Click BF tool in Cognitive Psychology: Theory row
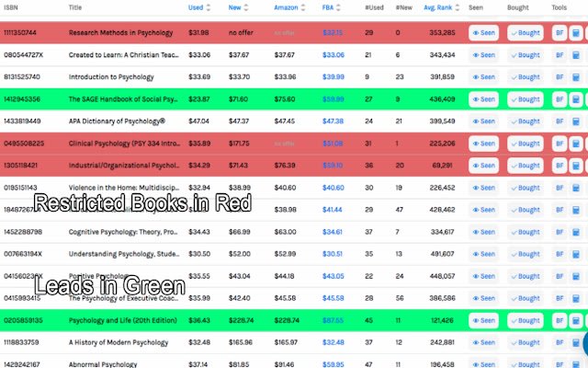Screen dimensions: 588x368 click(x=560, y=232)
